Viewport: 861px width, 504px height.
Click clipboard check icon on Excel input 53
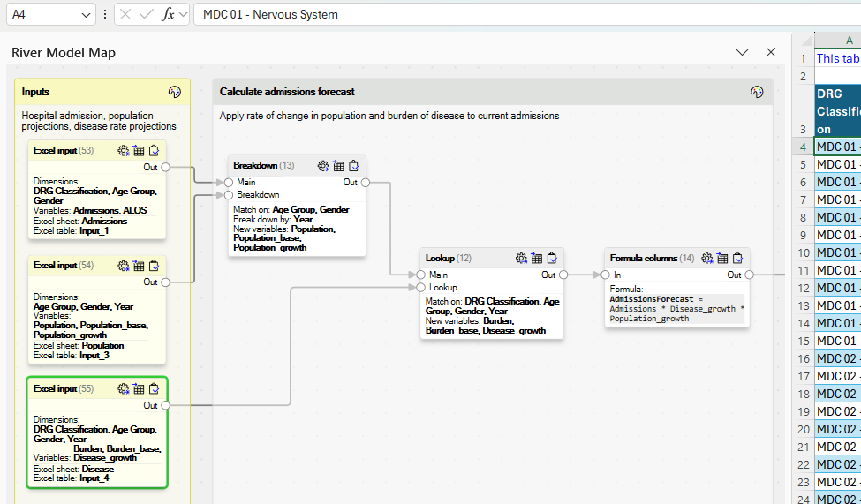[x=154, y=150]
